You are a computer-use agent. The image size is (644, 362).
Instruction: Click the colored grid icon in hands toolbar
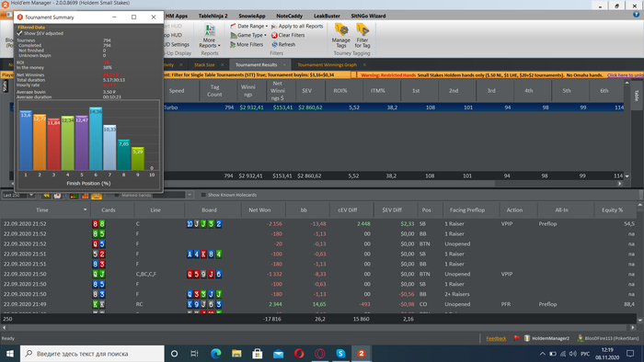(74, 195)
